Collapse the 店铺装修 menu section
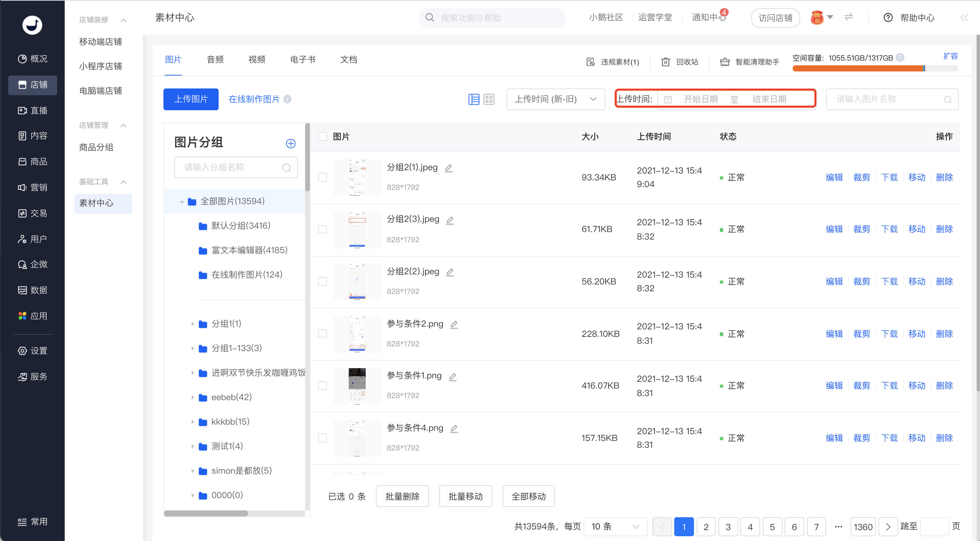This screenshot has height=541, width=980. tap(123, 20)
